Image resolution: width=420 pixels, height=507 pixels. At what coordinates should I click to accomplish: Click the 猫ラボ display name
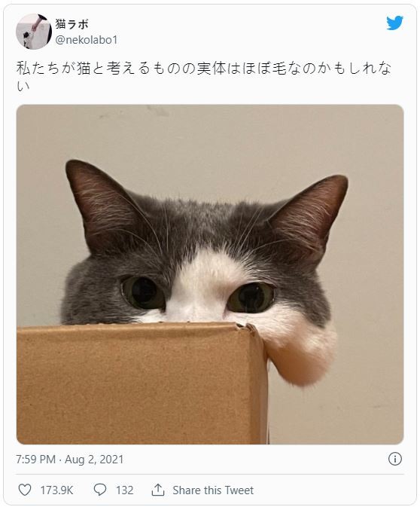point(72,24)
